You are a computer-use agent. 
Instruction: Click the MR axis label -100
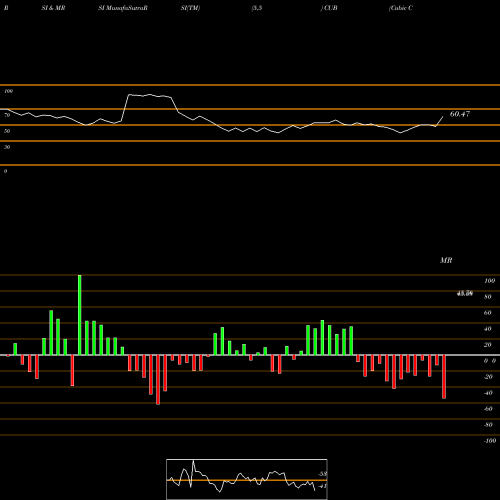pyautogui.click(x=490, y=441)
